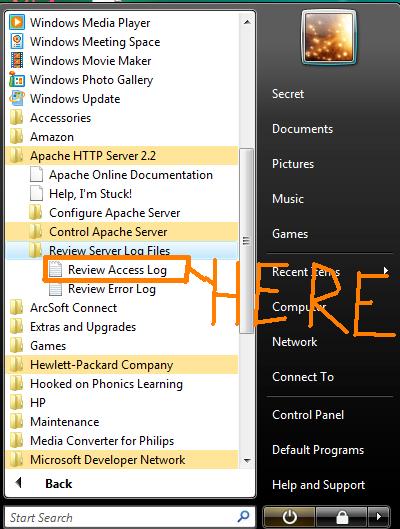Launch Windows Media Player

pos(122,23)
